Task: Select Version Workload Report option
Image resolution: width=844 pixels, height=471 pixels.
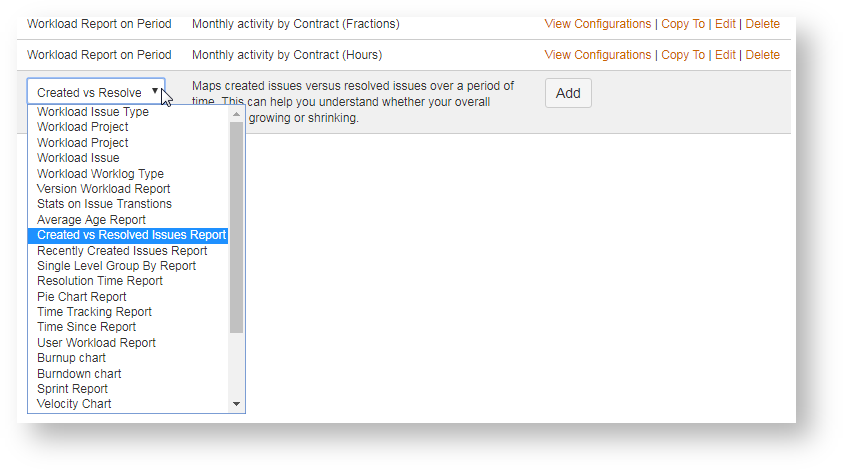Action: point(103,189)
